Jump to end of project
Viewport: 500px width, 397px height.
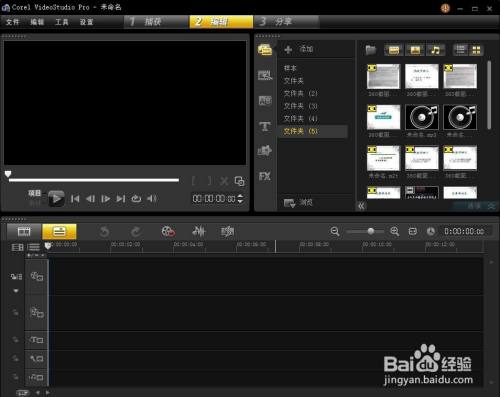121,199
